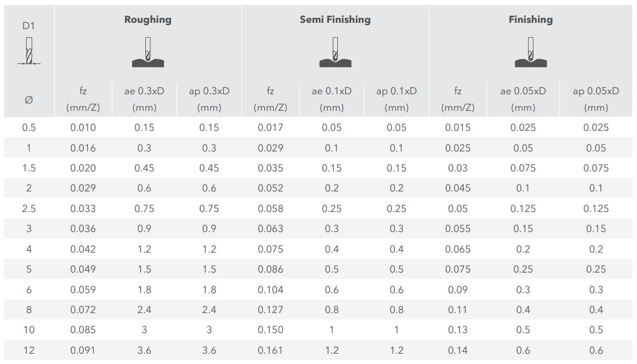Click the 0.104 semi finishing fz cell
Screen dimensions: 637x364
point(270,290)
